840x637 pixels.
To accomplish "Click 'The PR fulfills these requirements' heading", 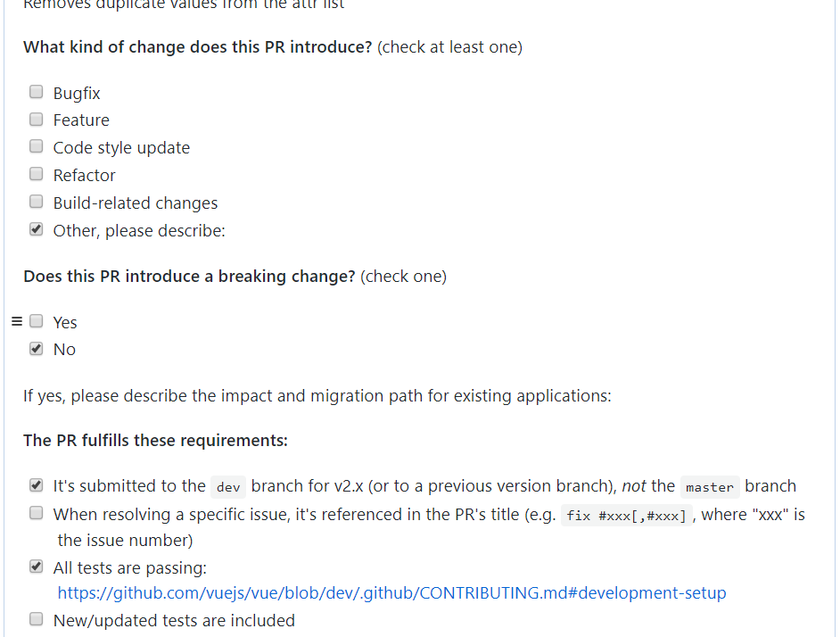I will [x=155, y=441].
